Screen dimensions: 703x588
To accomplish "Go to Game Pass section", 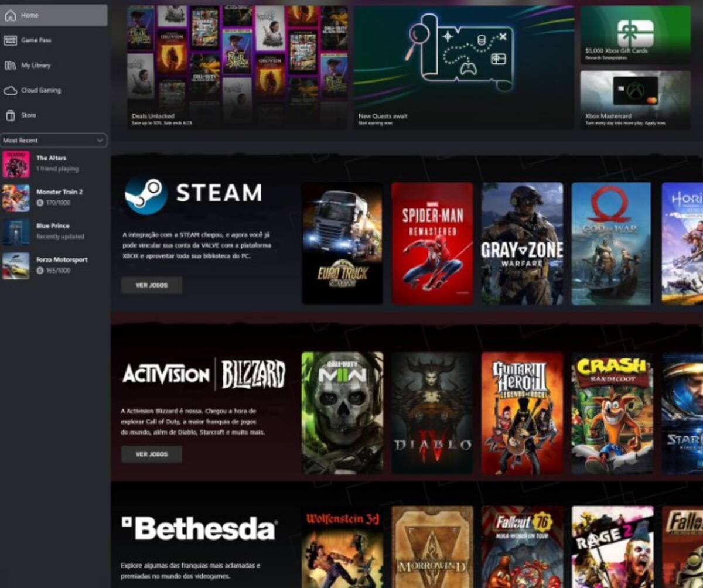I will [x=54, y=40].
